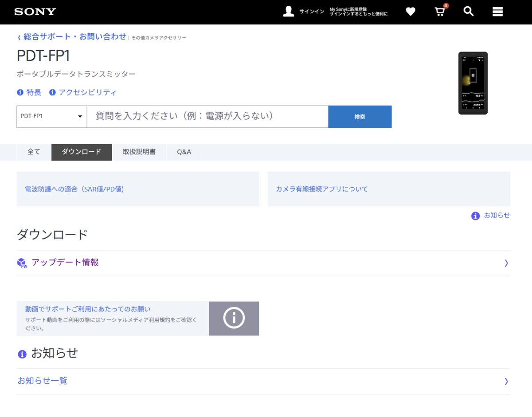Click the PDT-FP1 page title

(43, 56)
